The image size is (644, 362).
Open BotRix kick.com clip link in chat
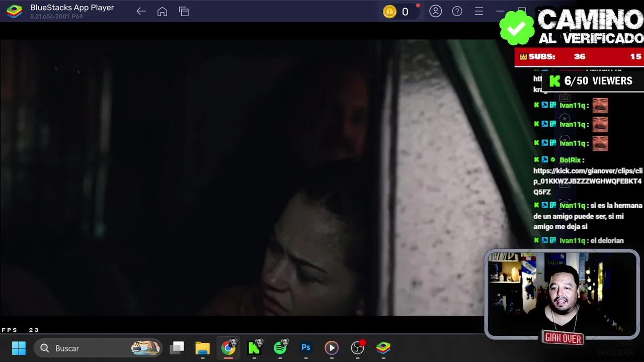[x=588, y=181]
